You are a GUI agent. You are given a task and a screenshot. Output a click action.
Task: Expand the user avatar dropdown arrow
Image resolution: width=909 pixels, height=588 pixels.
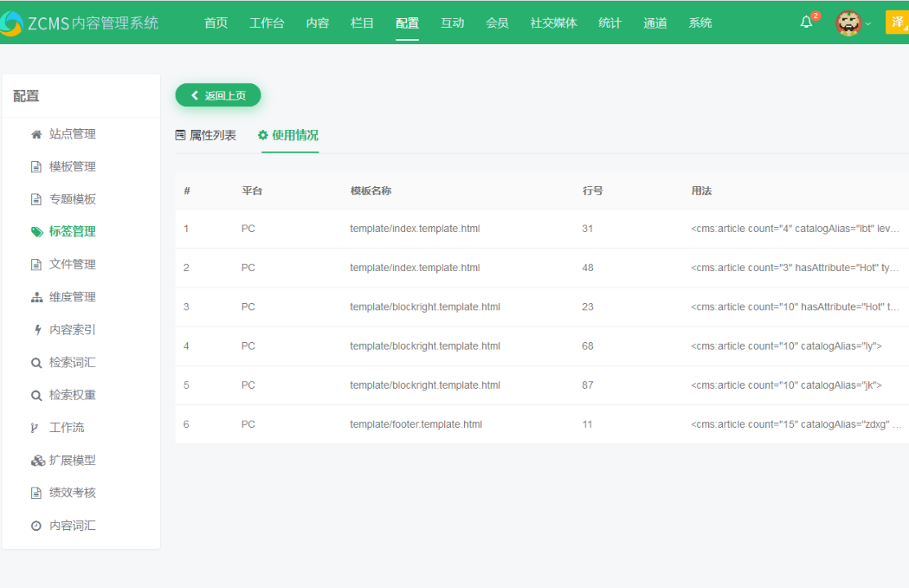(x=868, y=24)
